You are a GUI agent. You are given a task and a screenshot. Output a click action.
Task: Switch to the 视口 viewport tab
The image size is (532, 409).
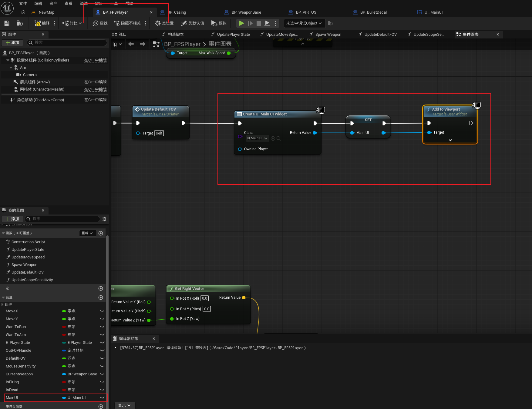(x=123, y=34)
